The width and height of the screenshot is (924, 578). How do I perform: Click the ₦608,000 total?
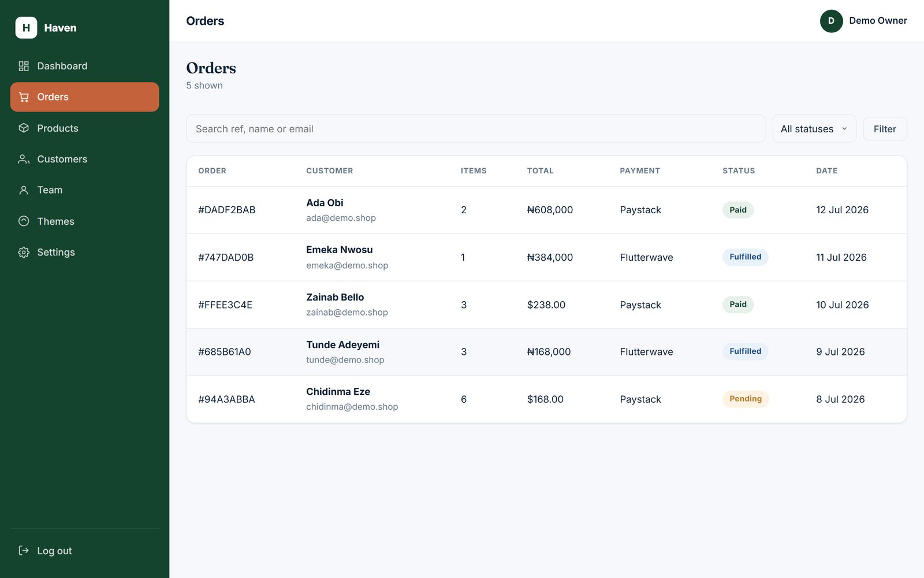[x=550, y=210]
